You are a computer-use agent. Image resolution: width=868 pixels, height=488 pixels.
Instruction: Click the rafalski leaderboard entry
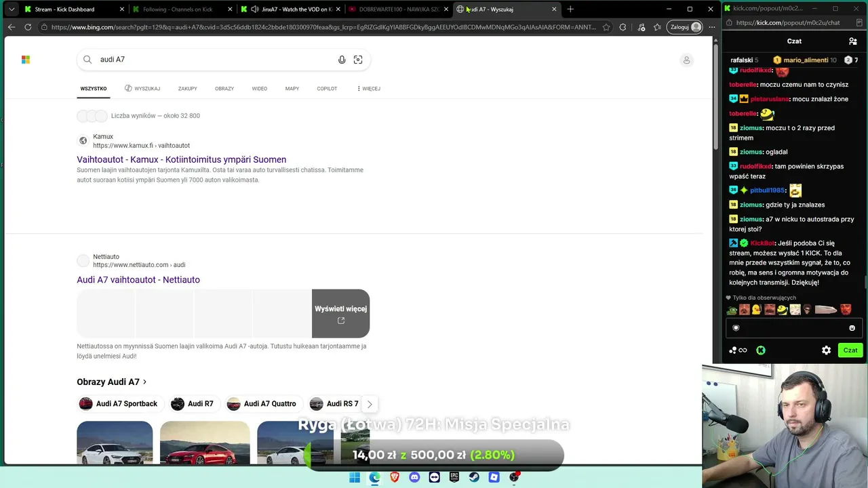744,60
